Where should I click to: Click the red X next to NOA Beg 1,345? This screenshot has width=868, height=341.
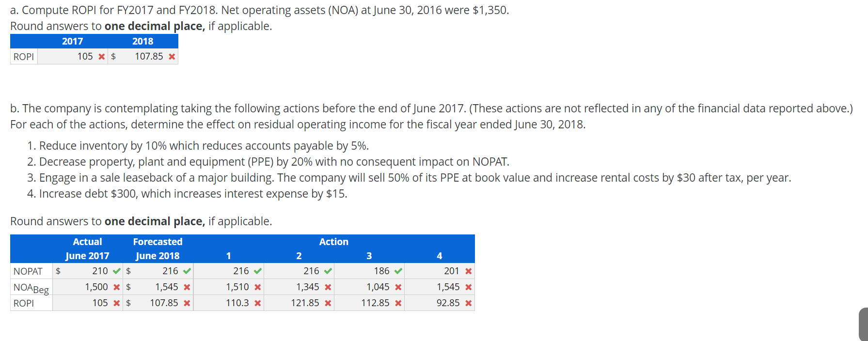(x=328, y=287)
